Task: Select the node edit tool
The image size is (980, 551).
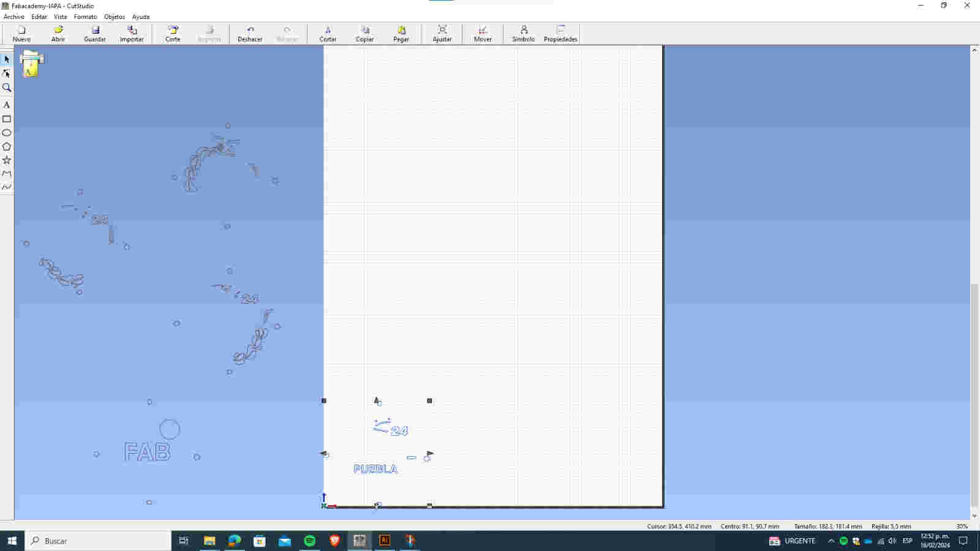Action: click(x=7, y=73)
